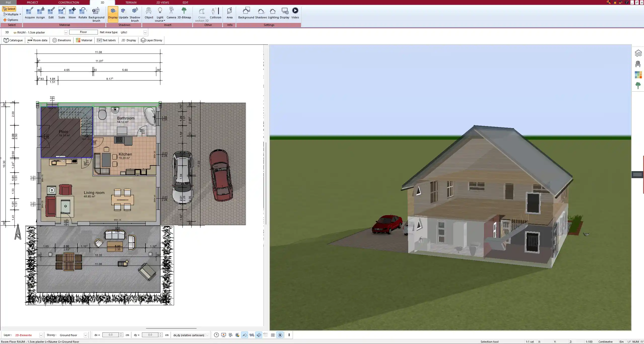Open the Storey dropdown showing Ground floor
The height and width of the screenshot is (344, 644).
tap(86, 335)
